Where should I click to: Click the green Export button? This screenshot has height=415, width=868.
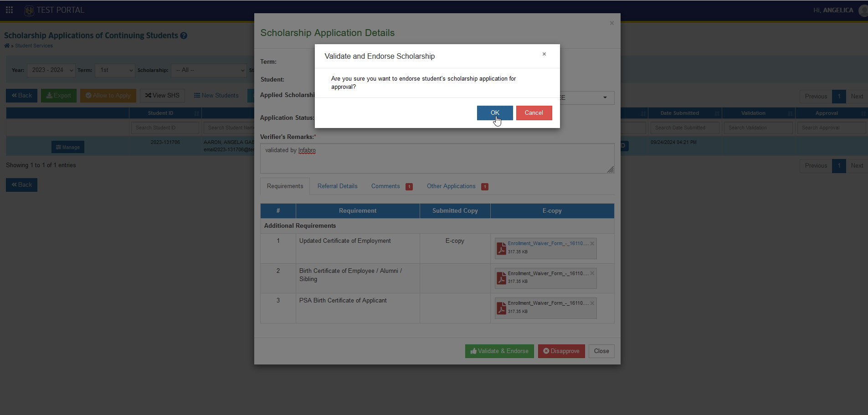click(59, 96)
